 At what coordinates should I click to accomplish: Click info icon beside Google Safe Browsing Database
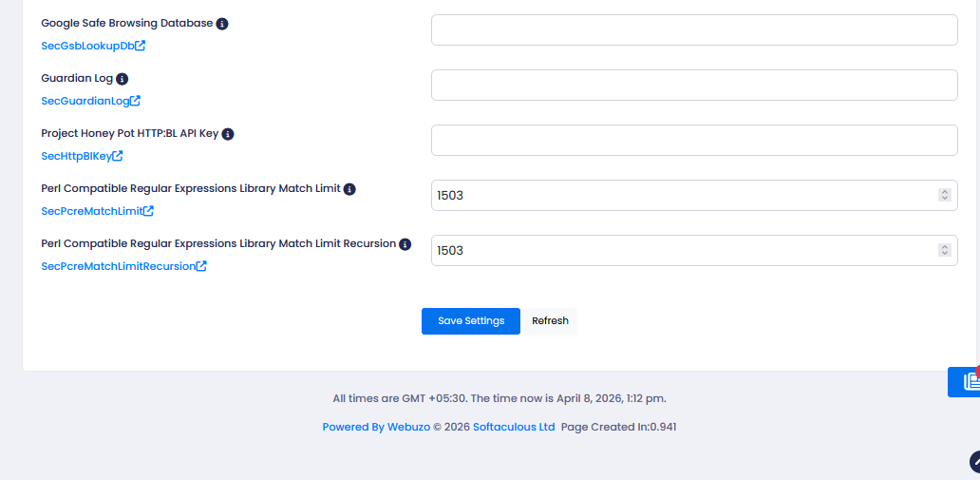pyautogui.click(x=222, y=24)
